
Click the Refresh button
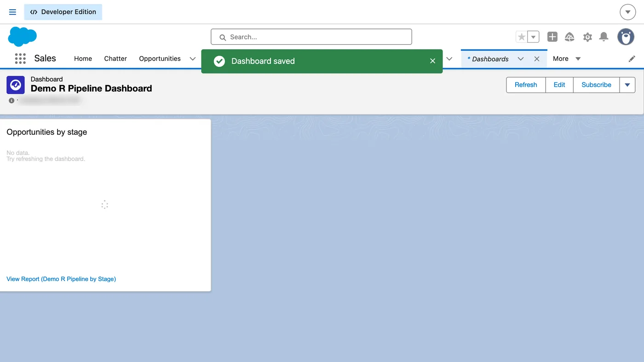pos(526,85)
